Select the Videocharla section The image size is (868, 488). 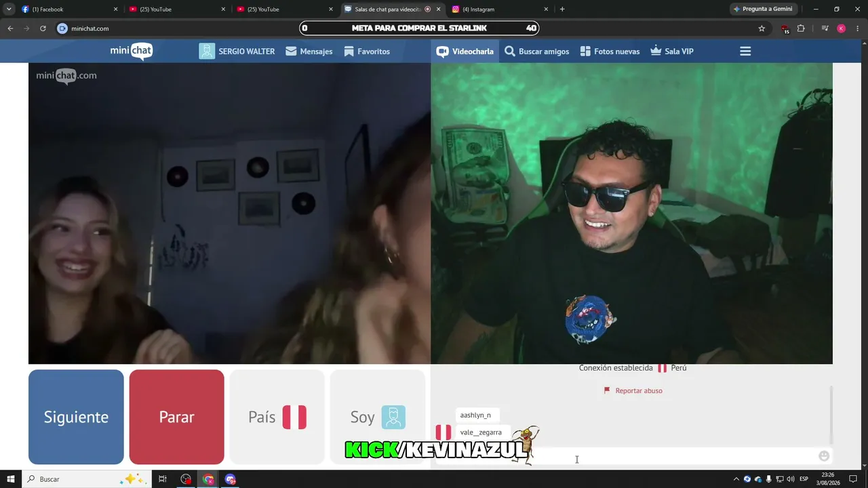click(x=465, y=52)
